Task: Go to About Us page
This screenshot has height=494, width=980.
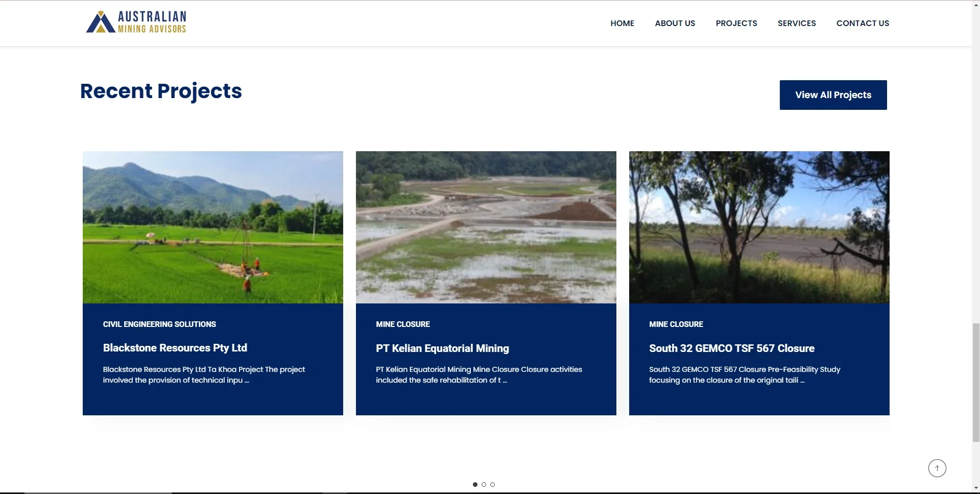Action: pyautogui.click(x=675, y=23)
